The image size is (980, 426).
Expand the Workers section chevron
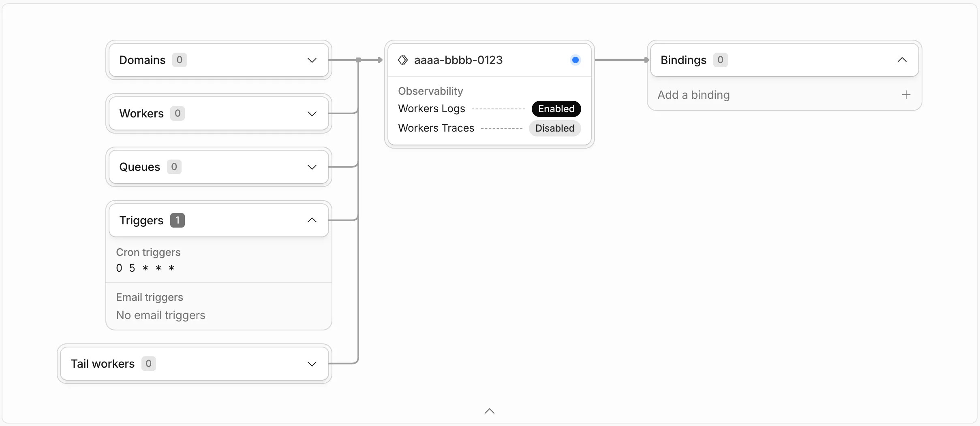pos(312,114)
